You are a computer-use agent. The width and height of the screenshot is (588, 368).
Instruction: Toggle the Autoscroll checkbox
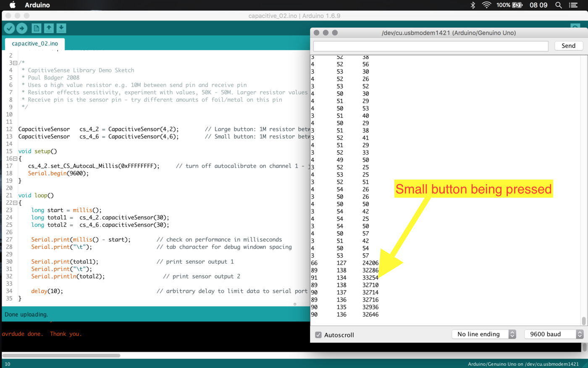(x=318, y=335)
